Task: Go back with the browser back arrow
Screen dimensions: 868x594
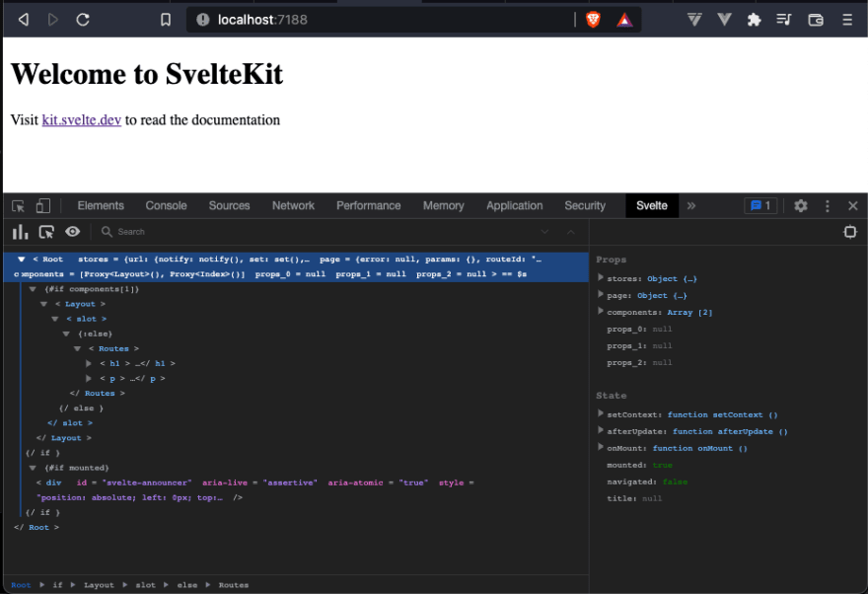Action: point(24,20)
